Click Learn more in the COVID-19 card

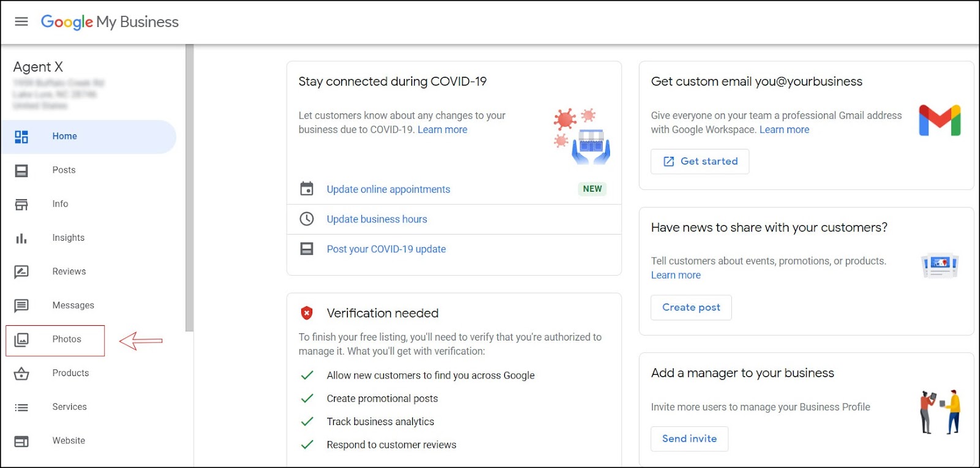click(x=442, y=130)
